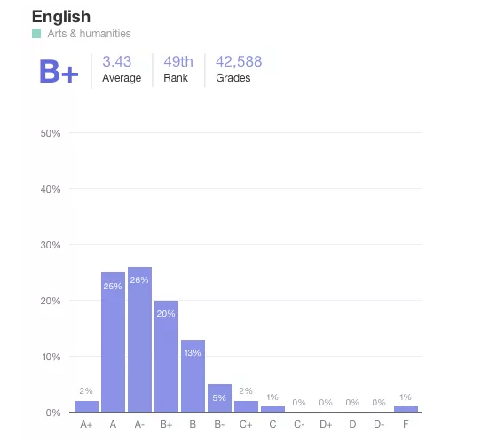
Task: Click the A- bar showing 26%
Action: pos(139,340)
